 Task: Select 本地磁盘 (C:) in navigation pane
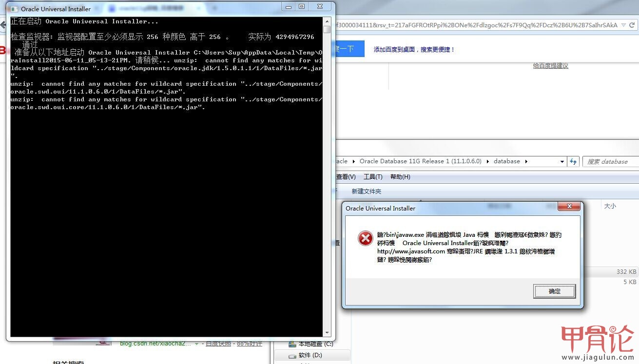pos(316,344)
